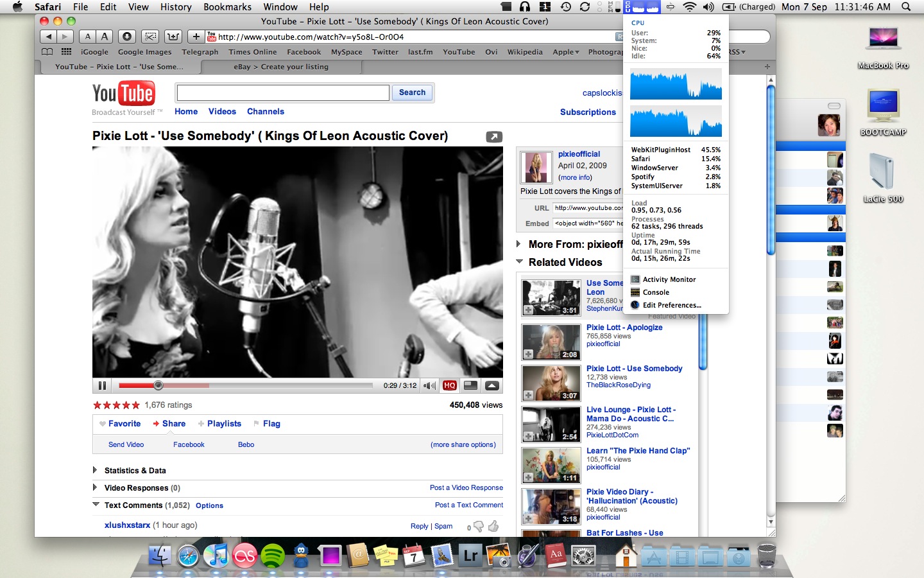This screenshot has width=924, height=578.
Task: Decrease text size with small A button
Action: tap(88, 37)
